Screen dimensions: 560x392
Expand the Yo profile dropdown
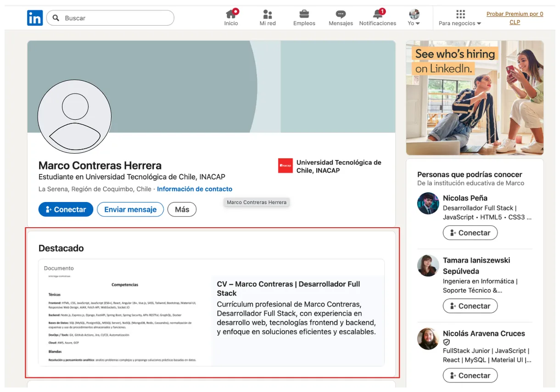[414, 18]
